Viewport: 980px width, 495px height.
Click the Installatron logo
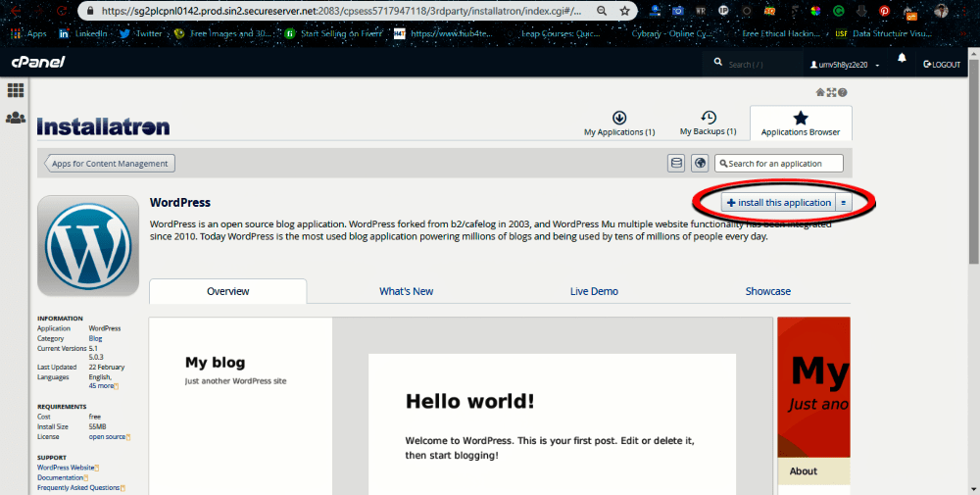point(103,126)
